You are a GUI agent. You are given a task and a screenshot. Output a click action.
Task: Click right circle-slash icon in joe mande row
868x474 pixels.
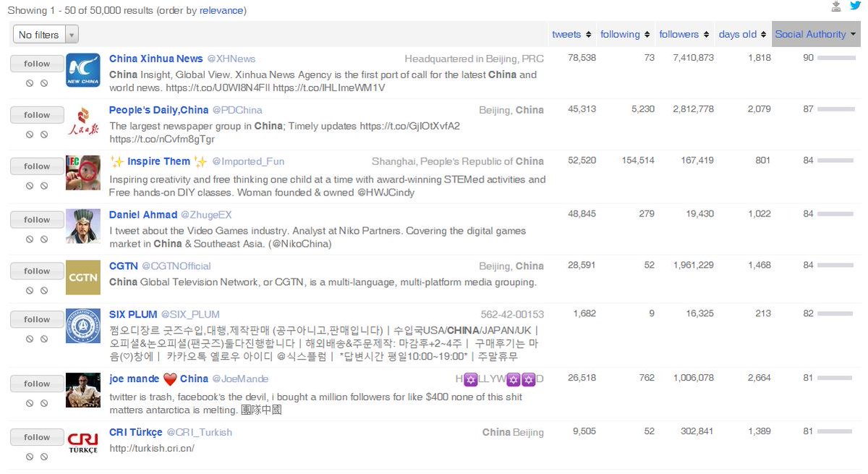44,404
